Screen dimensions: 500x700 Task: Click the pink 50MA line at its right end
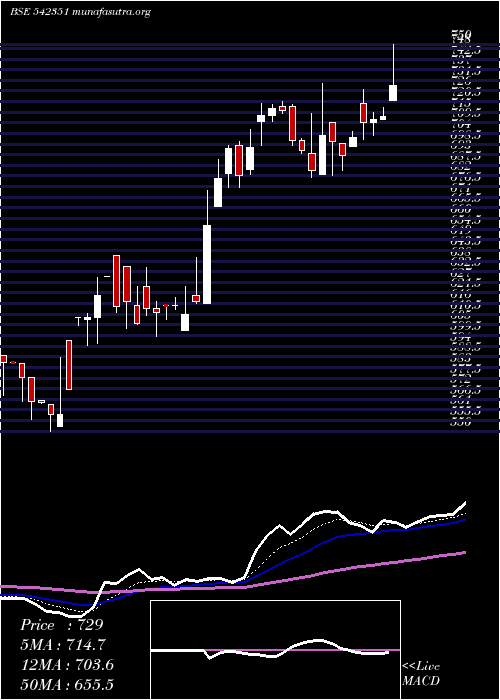(464, 553)
